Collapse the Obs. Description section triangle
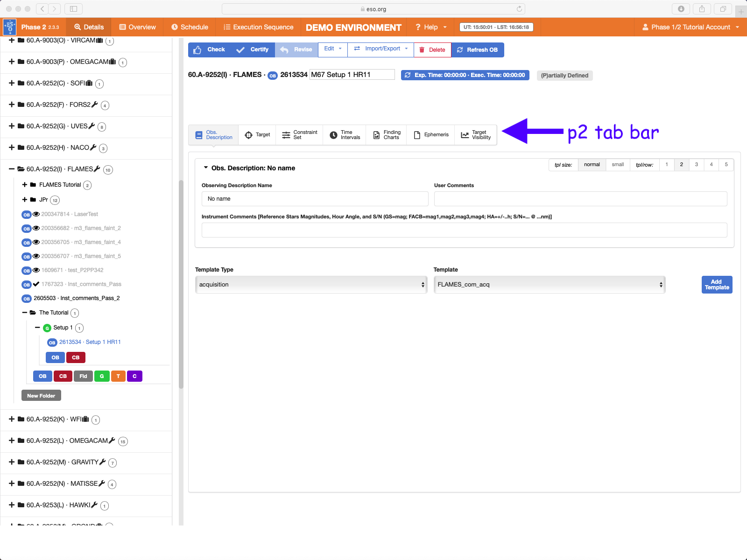This screenshot has height=560, width=747. [205, 168]
